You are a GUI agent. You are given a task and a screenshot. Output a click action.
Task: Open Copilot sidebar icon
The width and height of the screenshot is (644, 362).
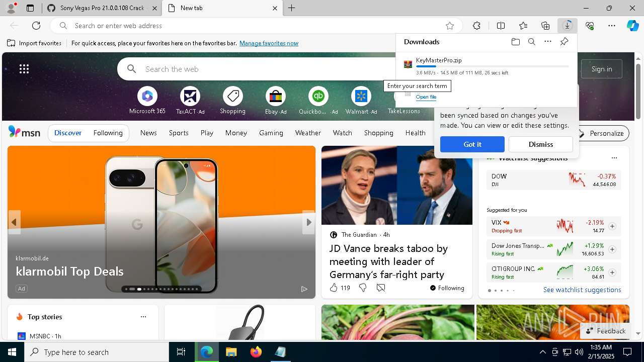point(632,26)
